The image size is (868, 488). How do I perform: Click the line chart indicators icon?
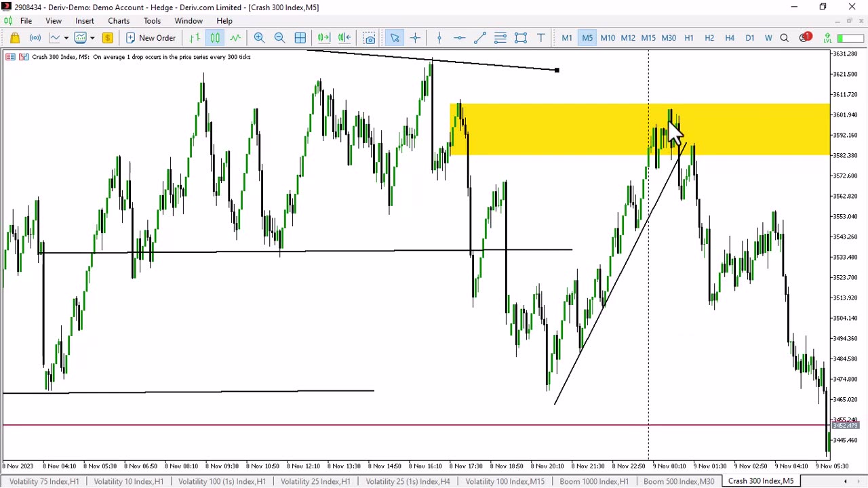[55, 38]
